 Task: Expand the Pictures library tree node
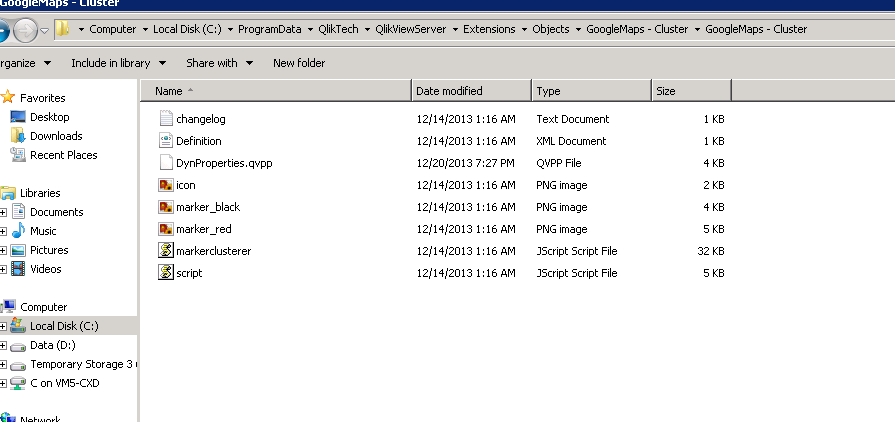(x=4, y=250)
